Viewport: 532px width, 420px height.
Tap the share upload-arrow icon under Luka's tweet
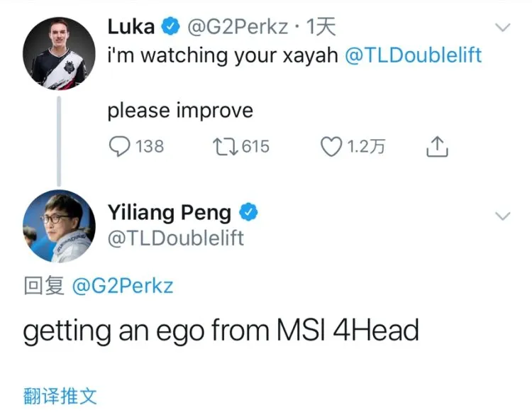pos(437,147)
